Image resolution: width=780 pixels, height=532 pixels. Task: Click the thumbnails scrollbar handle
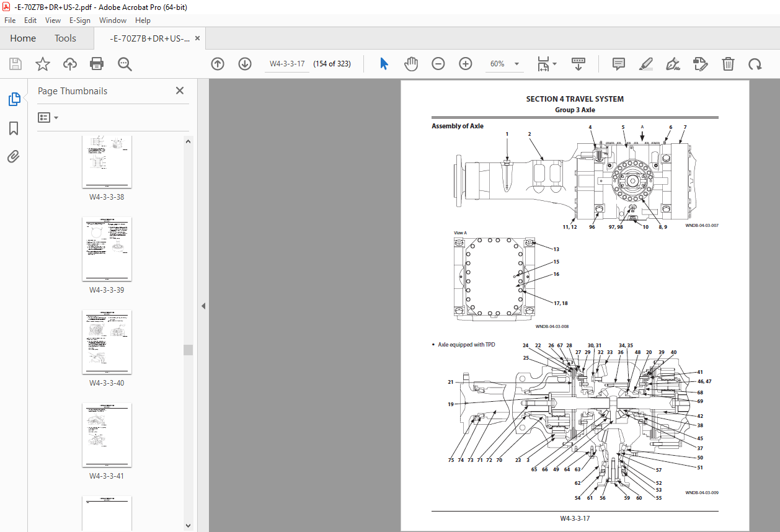(188, 350)
